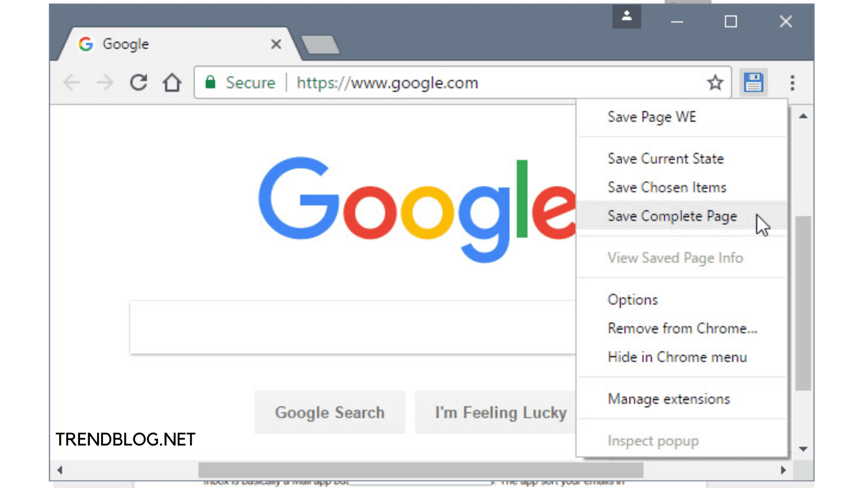Click the Options menu item
This screenshot has width=868, height=488.
(633, 300)
